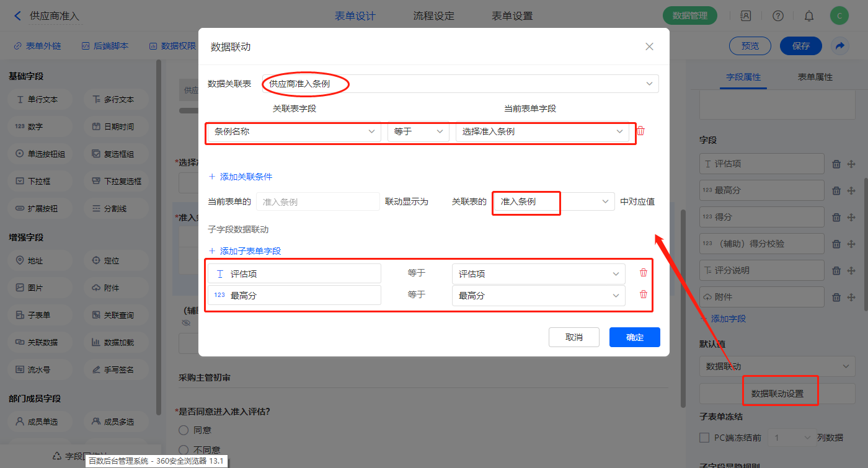Enable the PC端冻结前 checkbox
Viewport: 868px width, 468px height.
point(704,438)
